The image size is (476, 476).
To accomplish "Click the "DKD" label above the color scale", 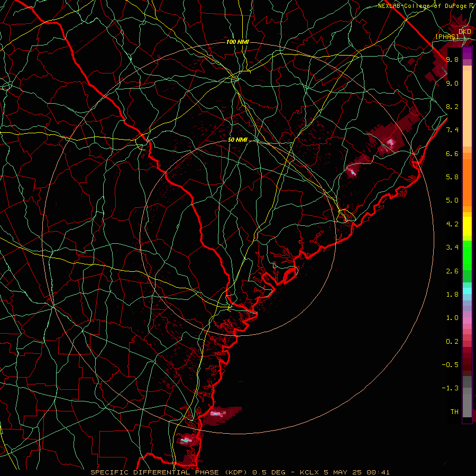I will [465, 32].
